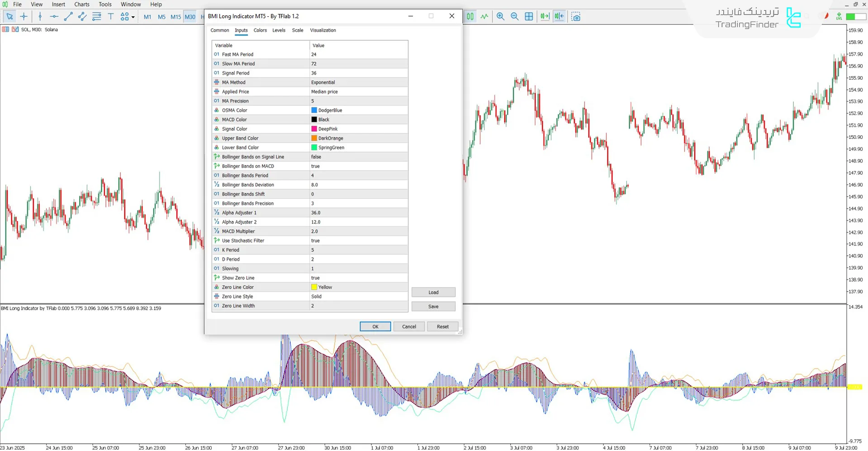The width and height of the screenshot is (868, 451).
Task: Switch chart to line chart icon
Action: coord(484,17)
